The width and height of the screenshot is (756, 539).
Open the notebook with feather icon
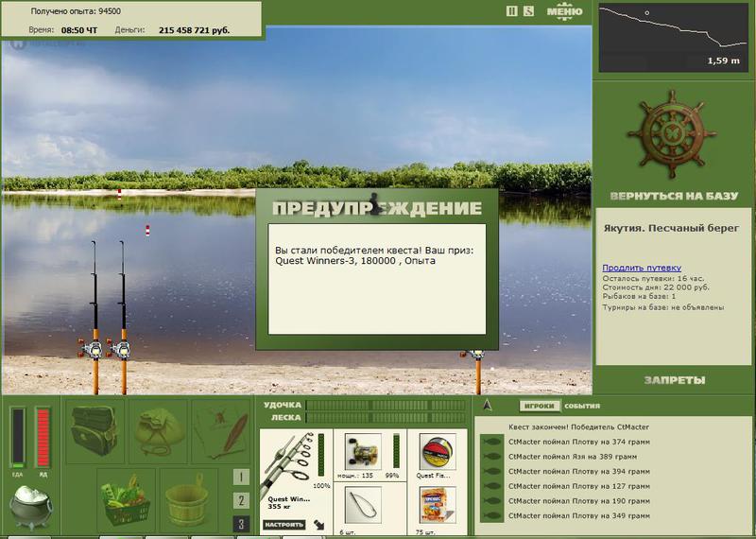pos(221,431)
